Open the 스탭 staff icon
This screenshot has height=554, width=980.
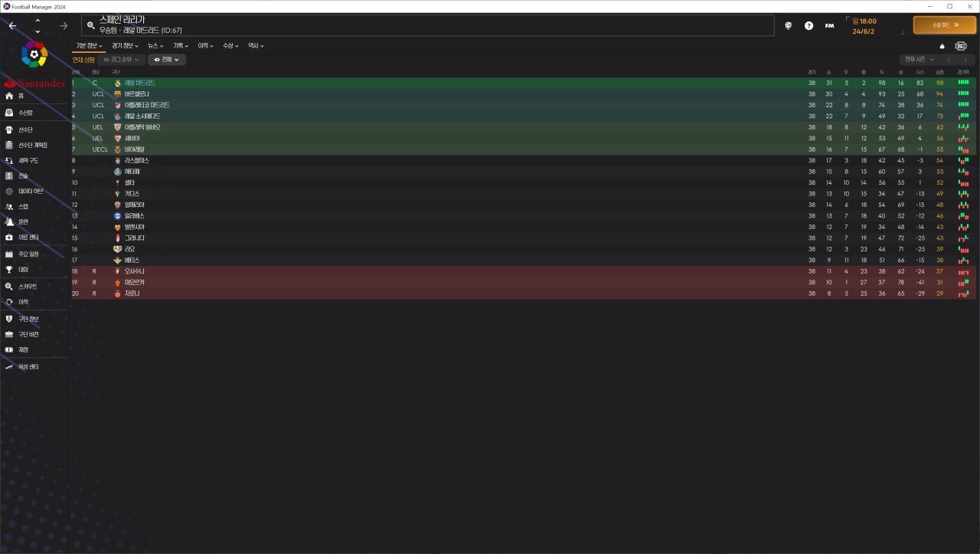(x=9, y=206)
